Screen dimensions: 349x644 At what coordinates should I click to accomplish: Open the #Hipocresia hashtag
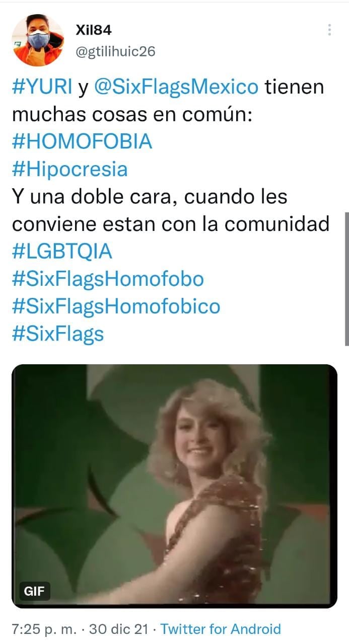click(x=69, y=170)
